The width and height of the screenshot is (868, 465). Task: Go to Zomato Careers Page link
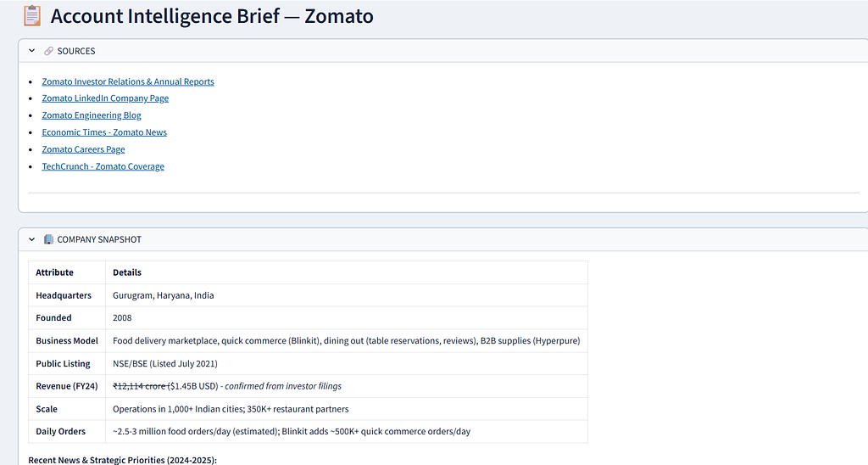[84, 149]
